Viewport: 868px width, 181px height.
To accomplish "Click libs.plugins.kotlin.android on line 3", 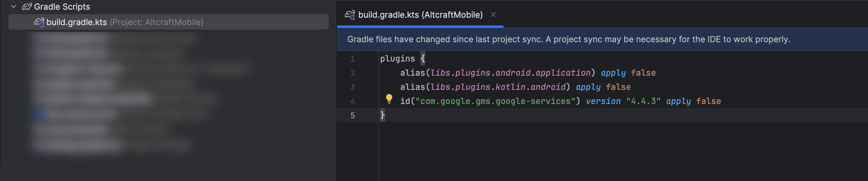I will (x=498, y=87).
